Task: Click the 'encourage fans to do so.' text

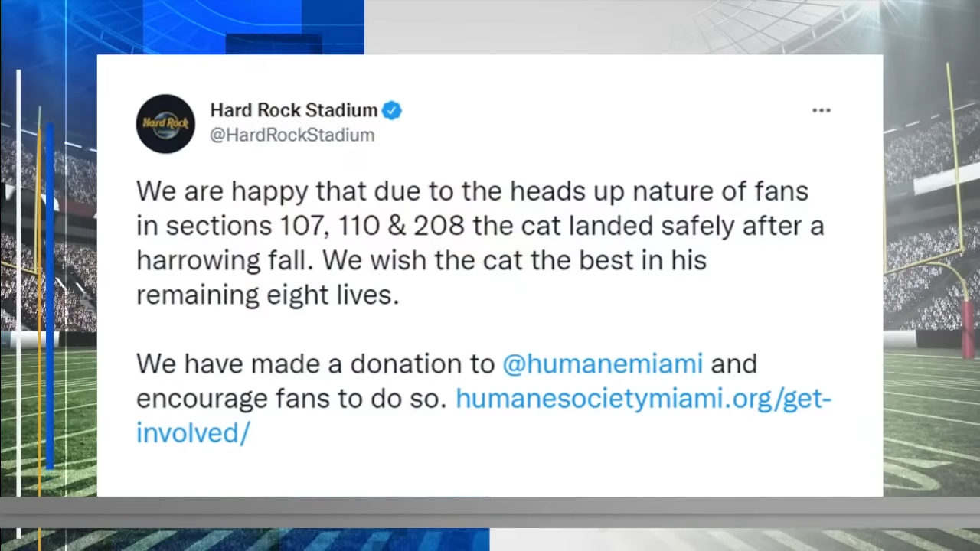Action: pyautogui.click(x=292, y=399)
